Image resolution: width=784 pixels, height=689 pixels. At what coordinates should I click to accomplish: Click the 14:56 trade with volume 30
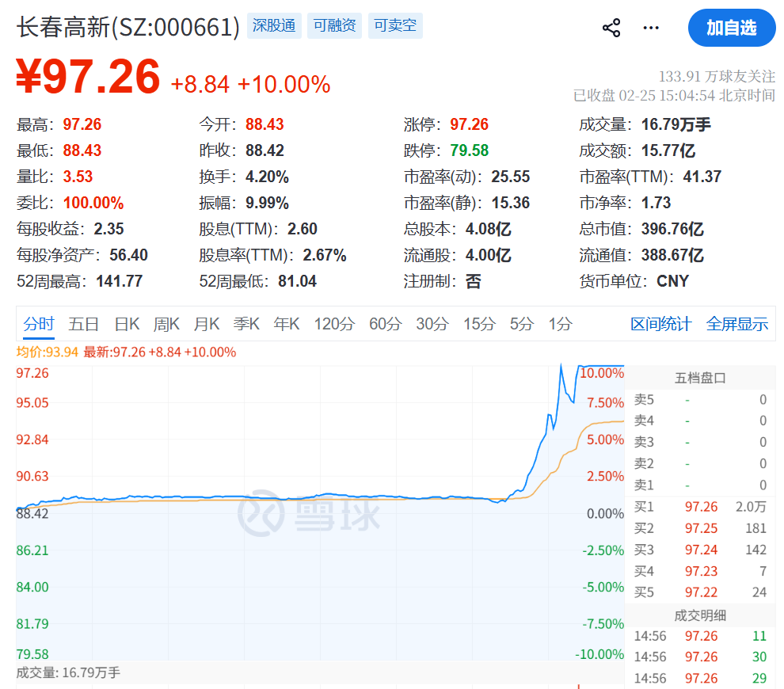700,657
